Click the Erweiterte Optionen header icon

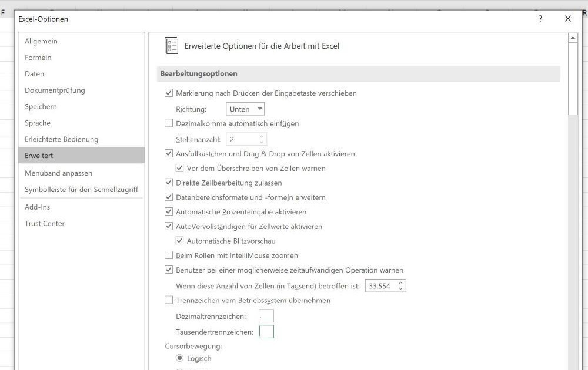[171, 46]
